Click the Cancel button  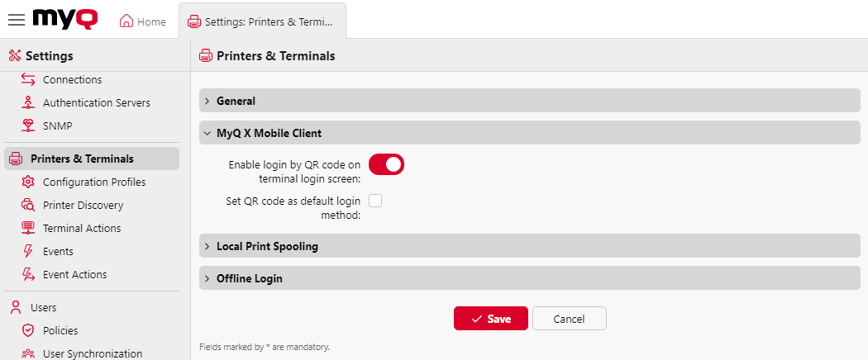569,319
